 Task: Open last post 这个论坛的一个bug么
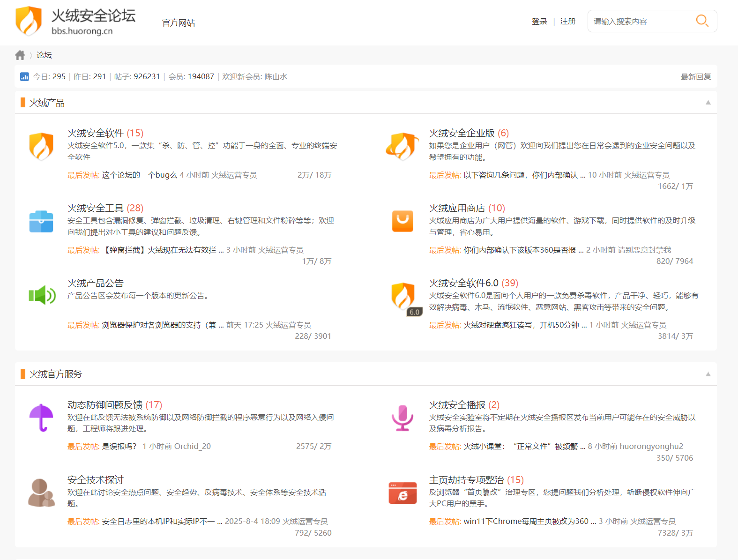(x=140, y=175)
